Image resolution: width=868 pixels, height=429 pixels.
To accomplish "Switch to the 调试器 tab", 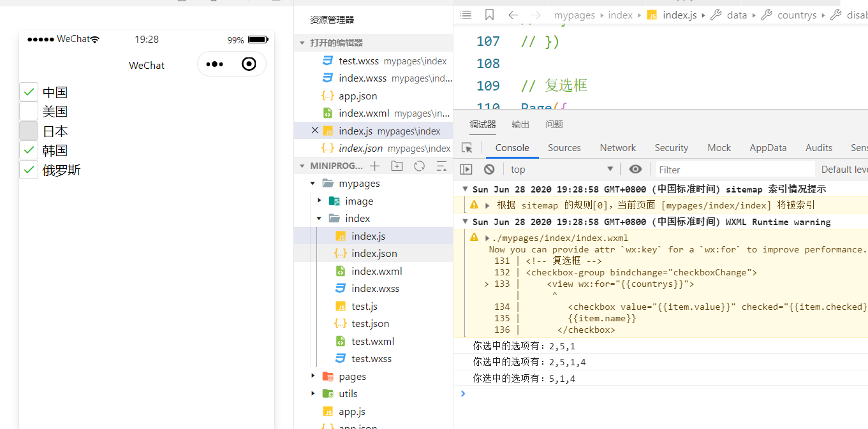I will coord(483,124).
